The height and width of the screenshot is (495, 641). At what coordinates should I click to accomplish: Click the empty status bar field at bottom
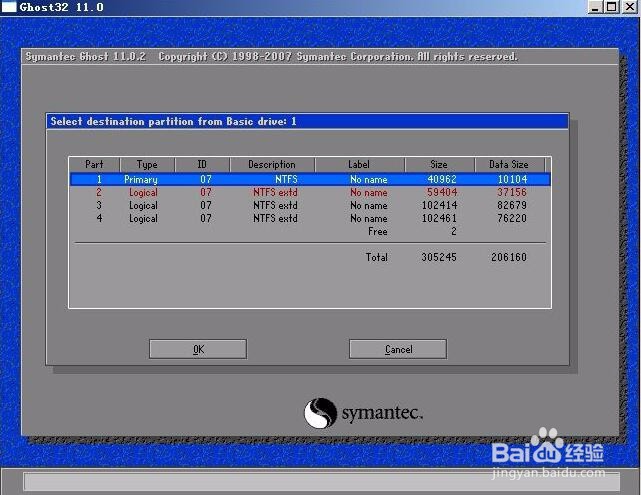coord(321,482)
